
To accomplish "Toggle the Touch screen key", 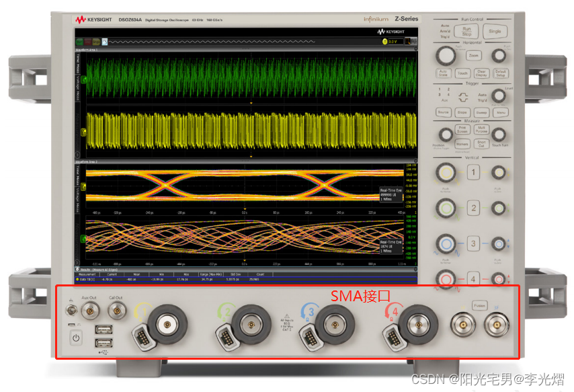I will (462, 73).
